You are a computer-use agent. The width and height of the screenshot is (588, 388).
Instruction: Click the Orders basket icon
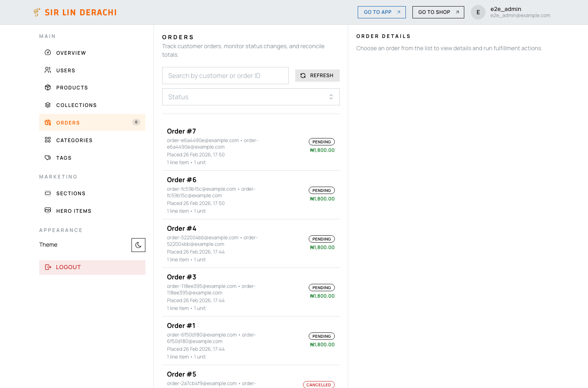click(48, 123)
